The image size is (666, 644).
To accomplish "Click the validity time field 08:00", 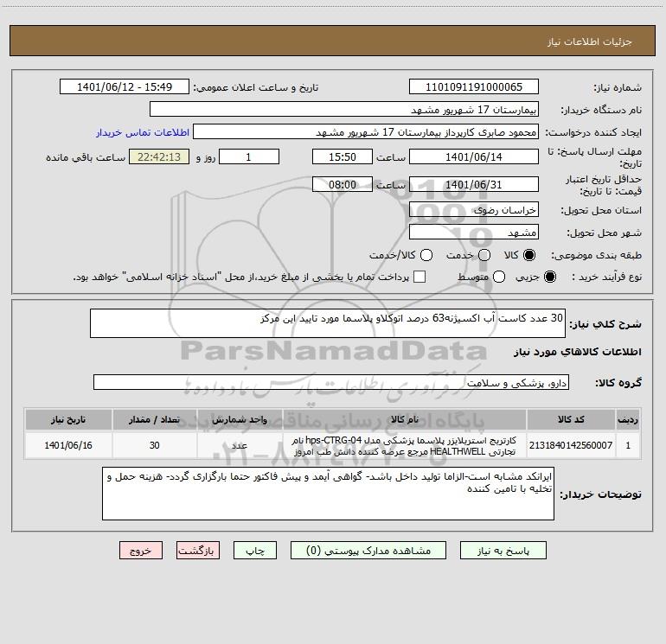I will click(x=343, y=184).
